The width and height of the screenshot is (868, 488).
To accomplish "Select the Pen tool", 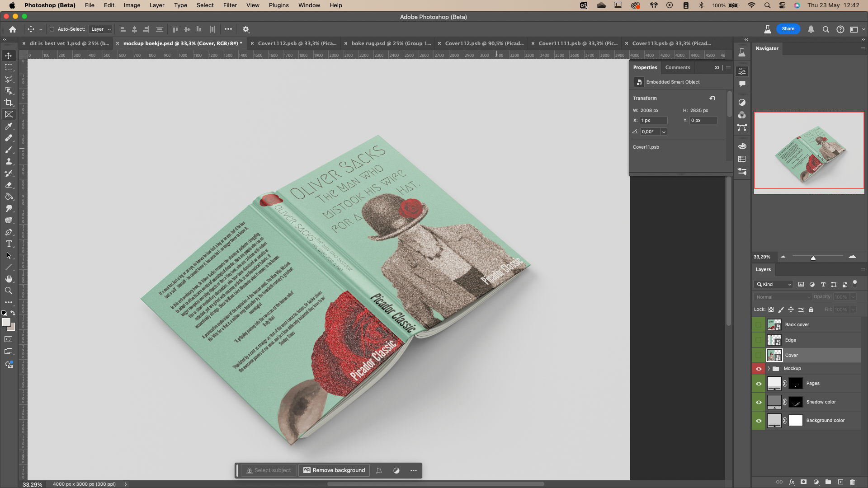I will pyautogui.click(x=9, y=232).
